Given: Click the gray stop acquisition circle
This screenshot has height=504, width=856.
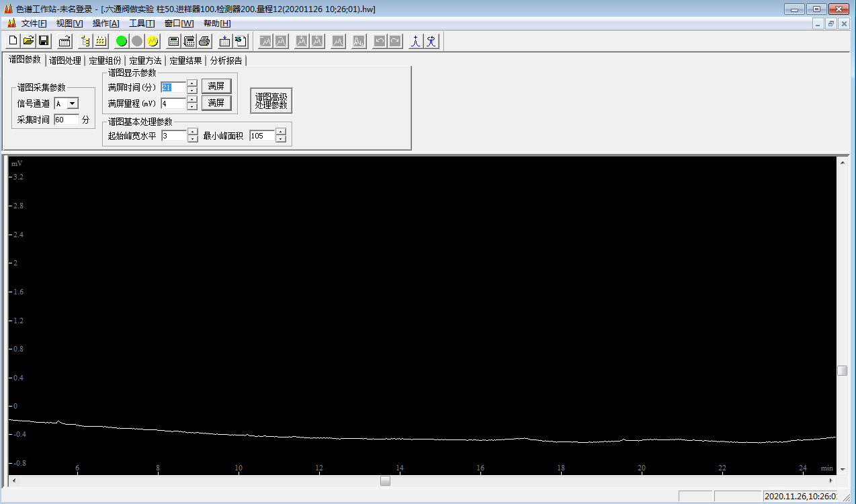Looking at the screenshot, I should tap(137, 41).
